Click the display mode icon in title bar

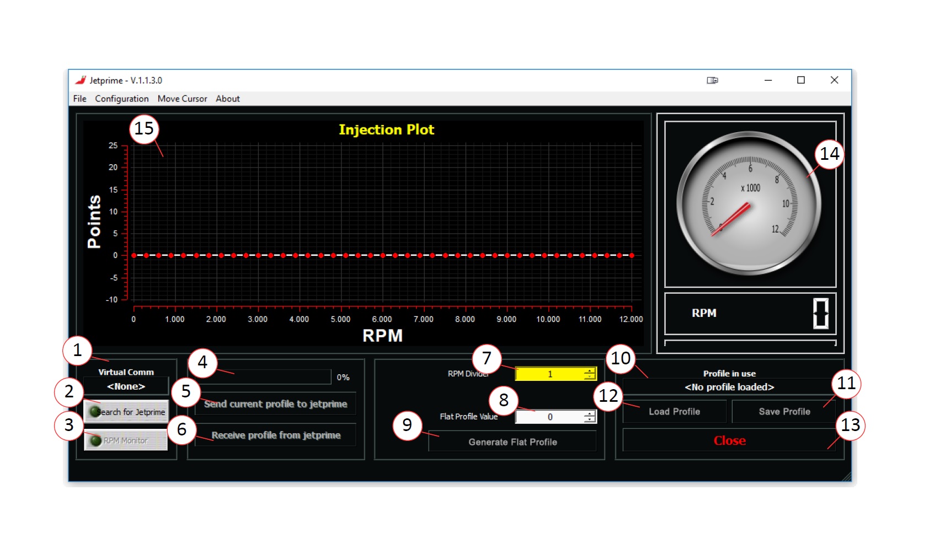pos(712,80)
